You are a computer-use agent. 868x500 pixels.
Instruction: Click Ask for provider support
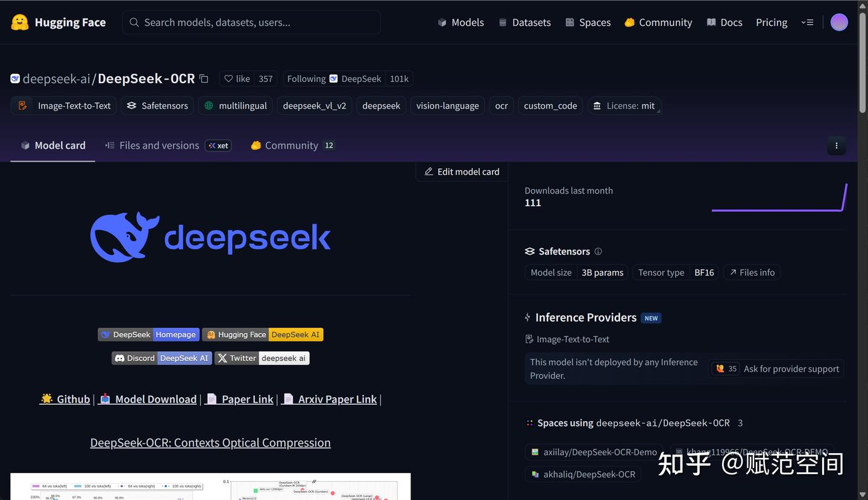tap(791, 369)
